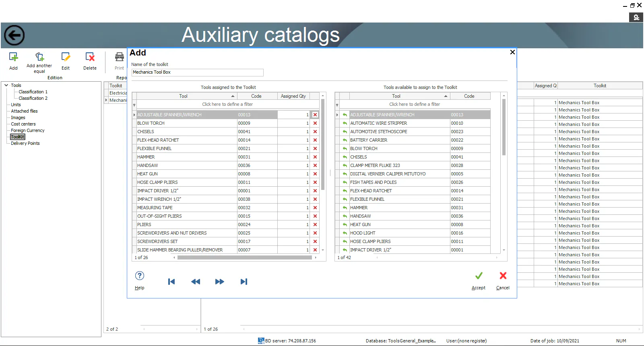Remove FLEX-HEAD RATCHET from assigned tools
The width and height of the screenshot is (644, 346).
pyautogui.click(x=315, y=140)
